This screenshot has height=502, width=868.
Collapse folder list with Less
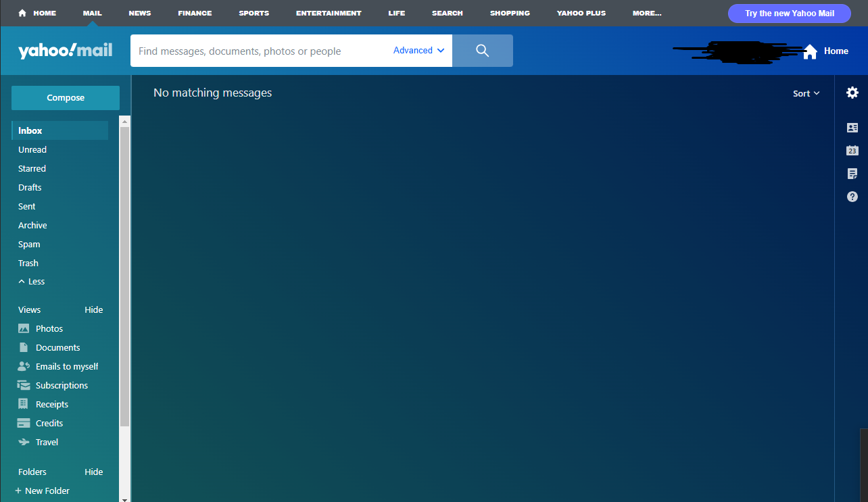point(32,281)
